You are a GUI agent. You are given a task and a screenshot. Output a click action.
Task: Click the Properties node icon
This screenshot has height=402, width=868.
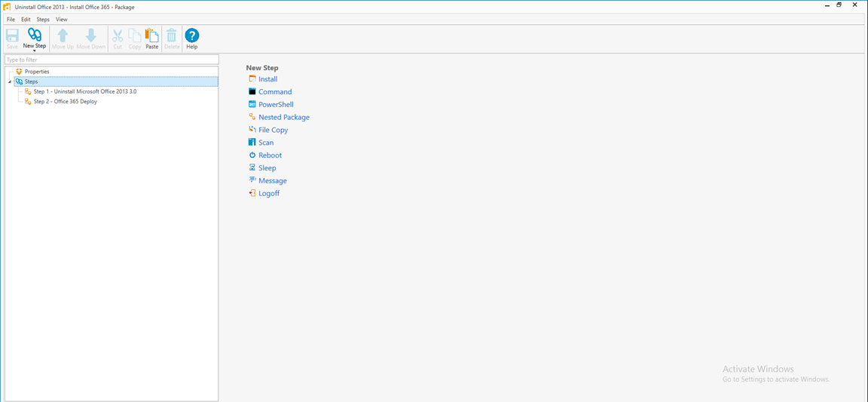tap(20, 72)
